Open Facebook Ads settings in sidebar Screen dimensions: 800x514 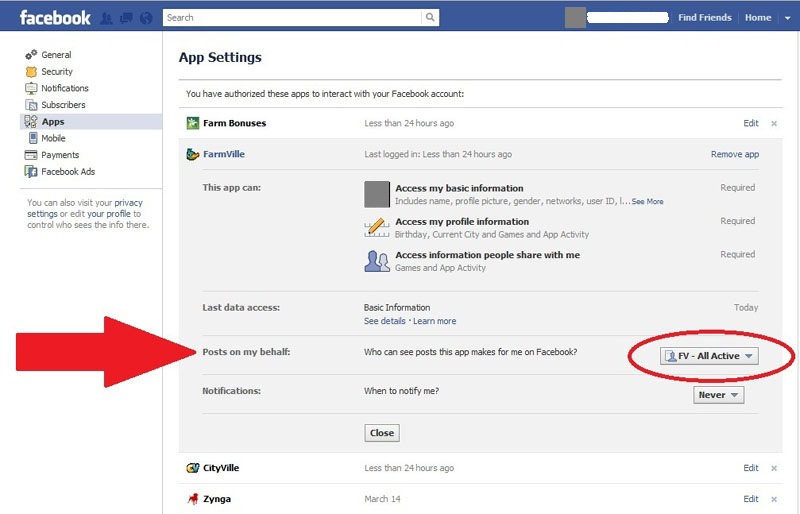tap(68, 172)
